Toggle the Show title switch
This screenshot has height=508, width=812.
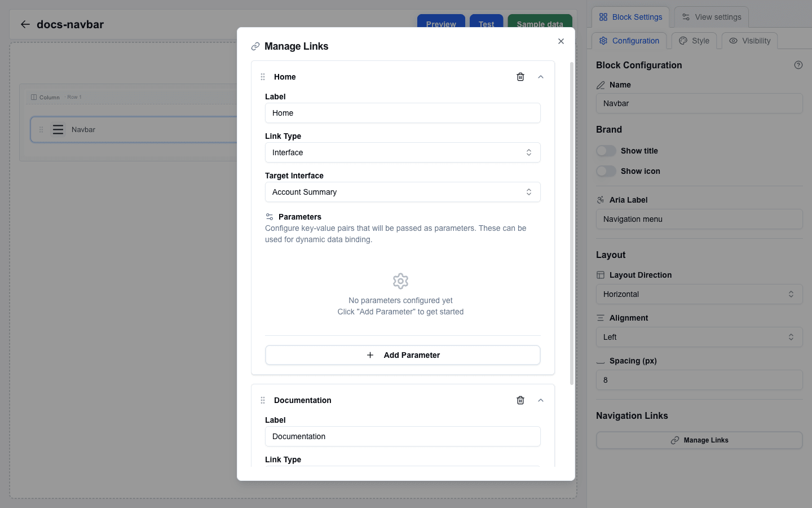point(606,151)
